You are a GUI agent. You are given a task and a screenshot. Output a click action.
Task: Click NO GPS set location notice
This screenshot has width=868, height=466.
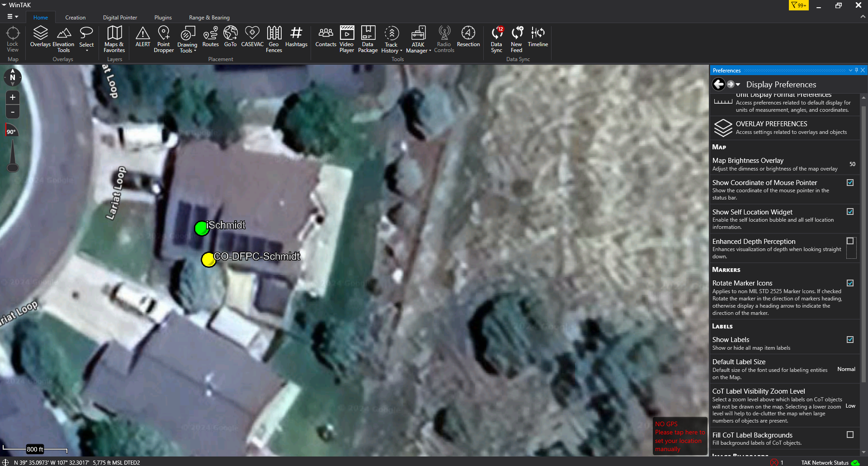[x=679, y=436]
